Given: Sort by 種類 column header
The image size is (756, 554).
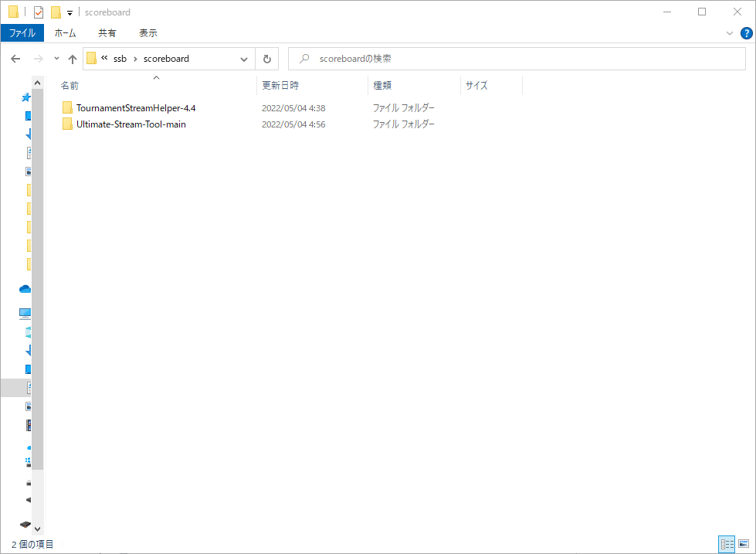Looking at the screenshot, I should point(414,86).
